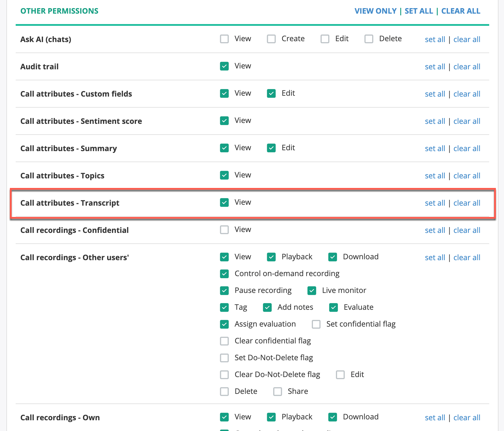Enable View permission for Ask AI chats
The width and height of the screenshot is (504, 431).
[x=224, y=39]
